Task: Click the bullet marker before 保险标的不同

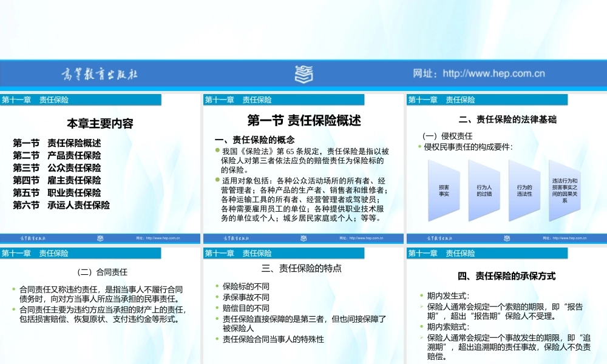Action: [x=218, y=286]
